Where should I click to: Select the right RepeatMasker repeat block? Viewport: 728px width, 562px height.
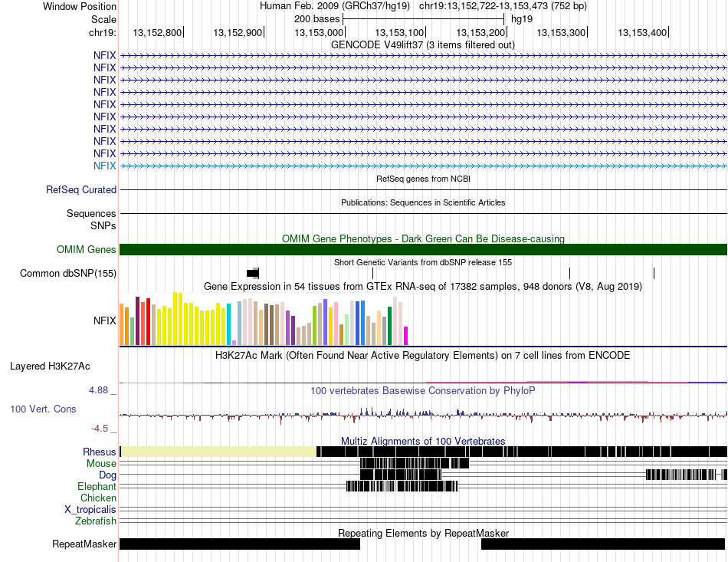(x=602, y=544)
